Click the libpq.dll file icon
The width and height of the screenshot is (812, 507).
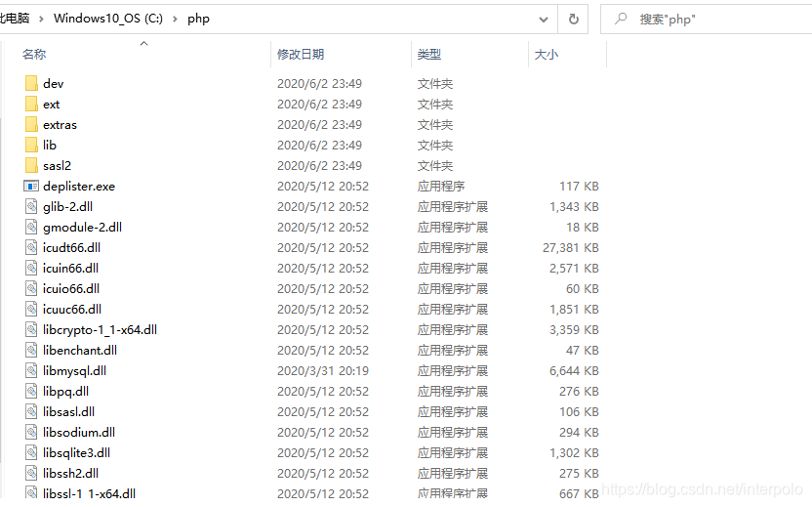(31, 392)
